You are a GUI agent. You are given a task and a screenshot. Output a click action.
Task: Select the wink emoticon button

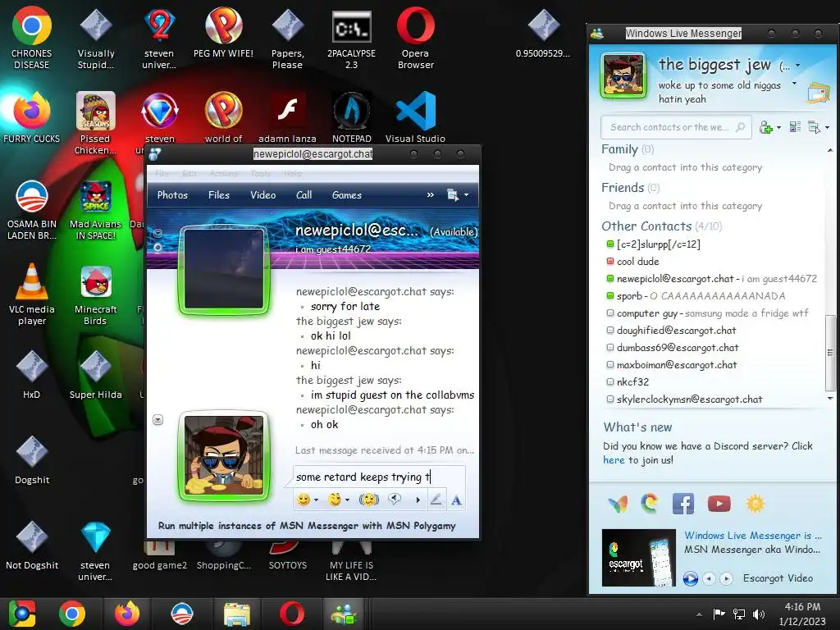335,500
